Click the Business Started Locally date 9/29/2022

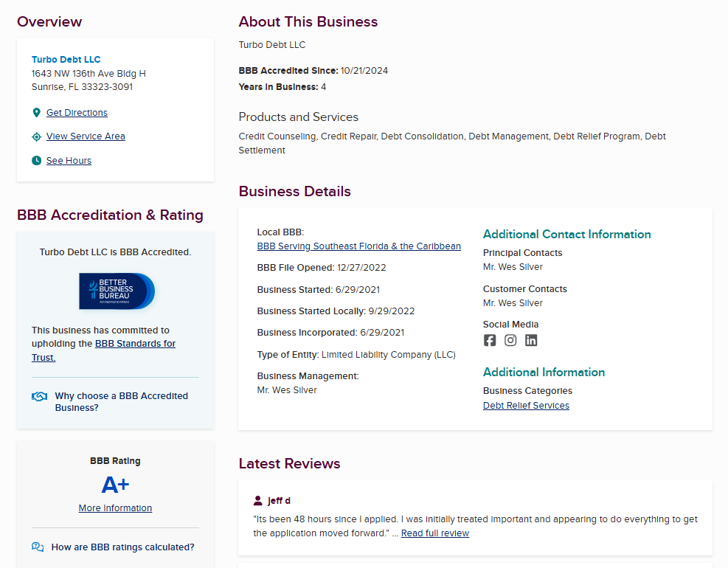click(392, 311)
